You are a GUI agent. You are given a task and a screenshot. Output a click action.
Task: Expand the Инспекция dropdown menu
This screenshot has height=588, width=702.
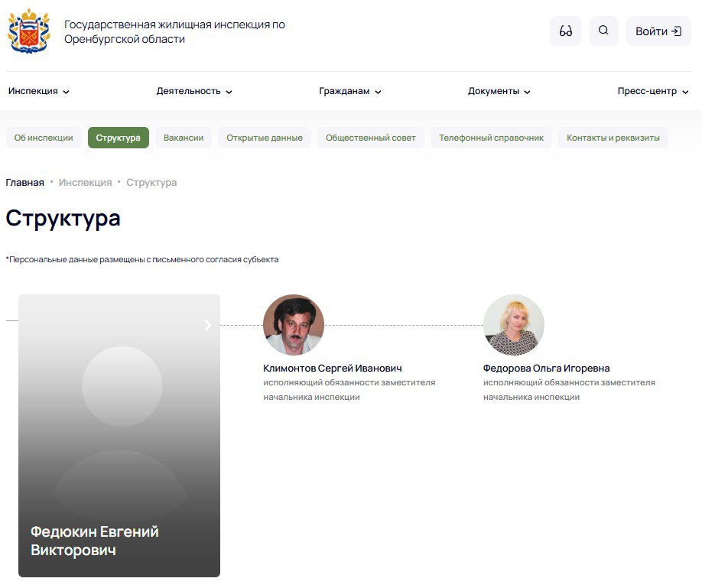click(x=39, y=91)
